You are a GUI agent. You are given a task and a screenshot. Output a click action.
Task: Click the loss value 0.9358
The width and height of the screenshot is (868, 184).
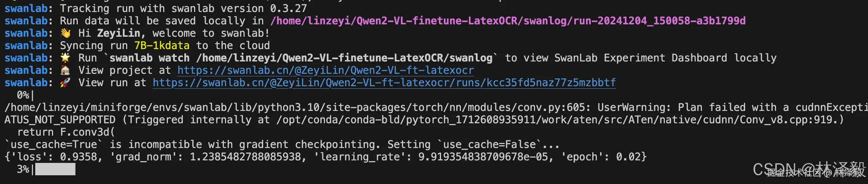79,157
